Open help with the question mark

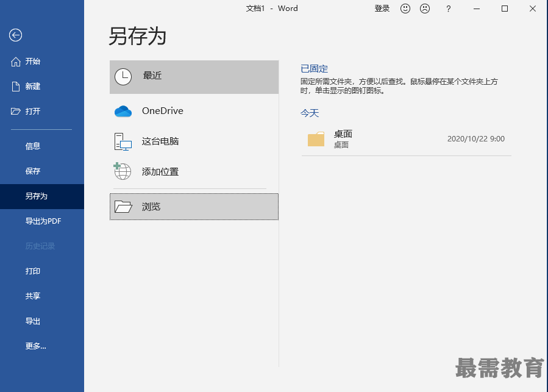tap(449, 9)
